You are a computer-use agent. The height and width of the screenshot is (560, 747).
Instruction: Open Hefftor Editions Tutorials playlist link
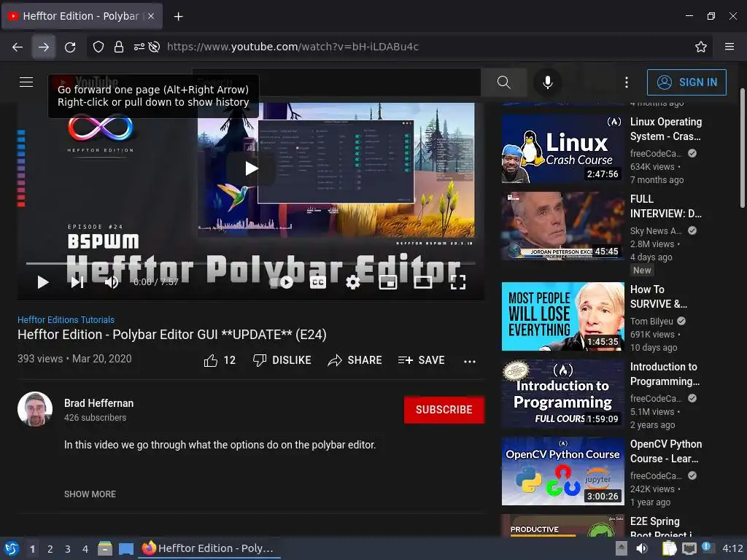[x=66, y=319]
